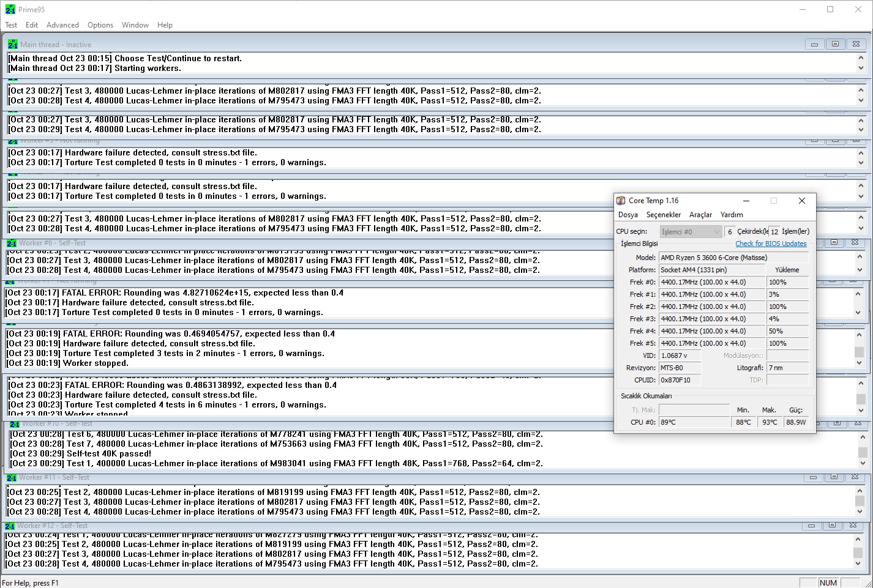Click the Litografi value '7 nm'
This screenshot has height=588, width=873.
tap(787, 368)
